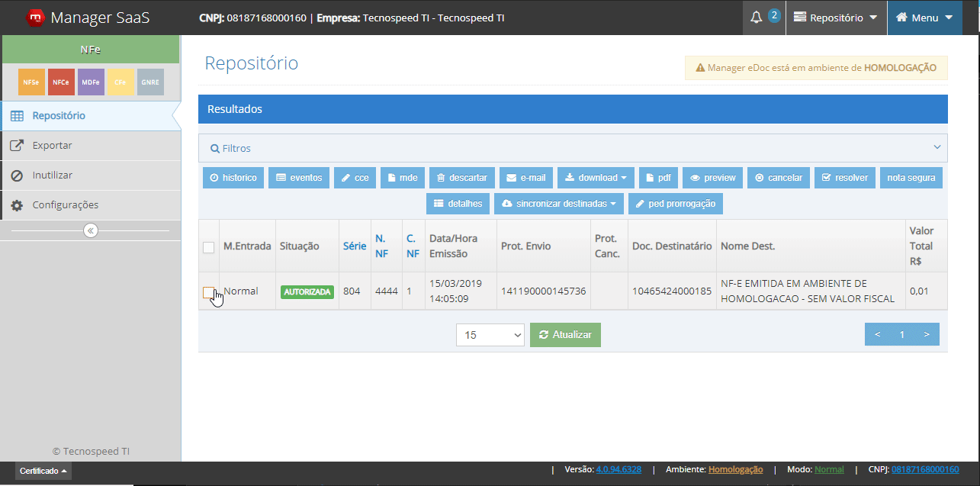Screen dimensions: 980x486
Task: Click the detalhes button
Action: click(458, 204)
